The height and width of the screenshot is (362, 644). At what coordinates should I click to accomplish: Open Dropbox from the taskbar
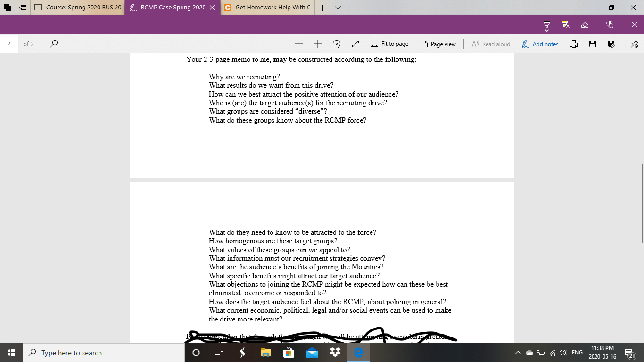(x=335, y=353)
